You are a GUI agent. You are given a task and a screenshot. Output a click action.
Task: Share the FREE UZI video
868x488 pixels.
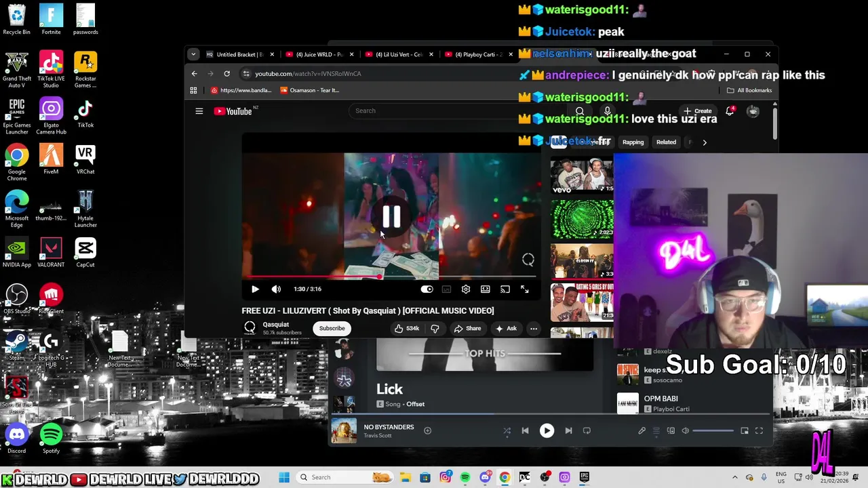pos(467,329)
